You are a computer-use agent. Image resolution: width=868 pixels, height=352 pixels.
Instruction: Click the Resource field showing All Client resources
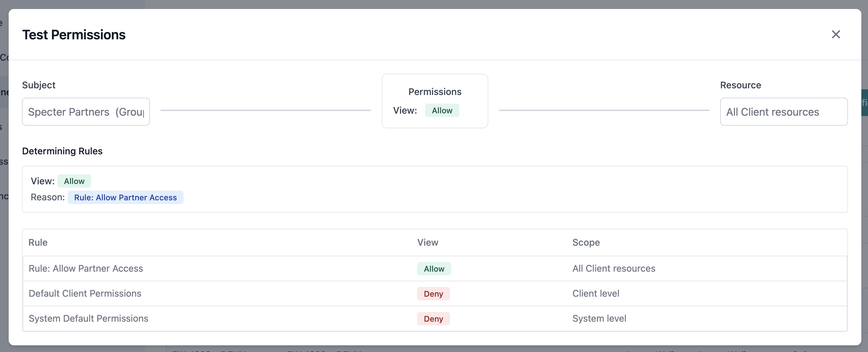click(783, 112)
